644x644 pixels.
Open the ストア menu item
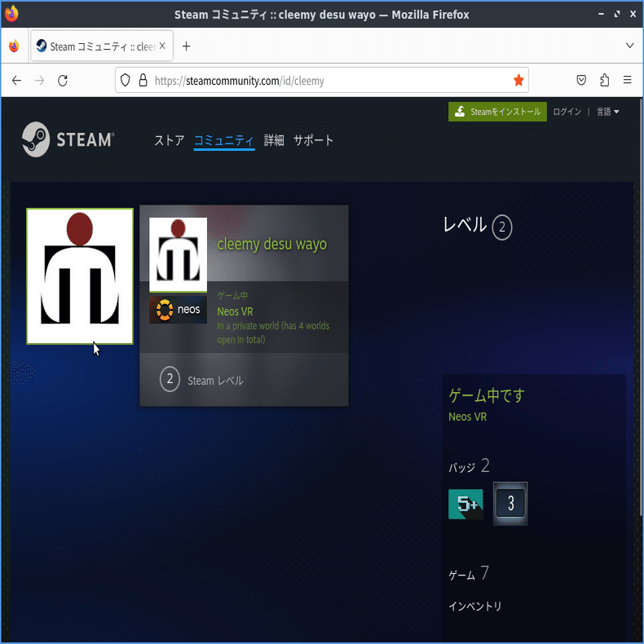click(x=170, y=140)
